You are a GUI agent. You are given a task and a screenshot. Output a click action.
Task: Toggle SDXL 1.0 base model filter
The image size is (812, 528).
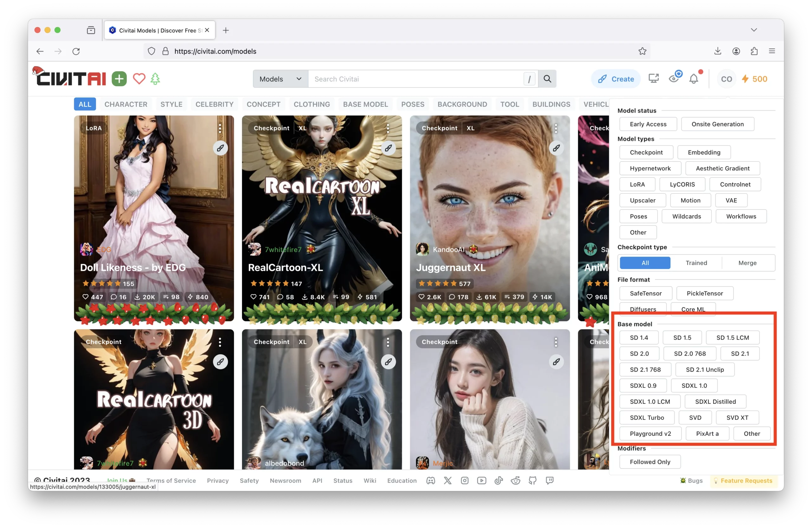(694, 386)
